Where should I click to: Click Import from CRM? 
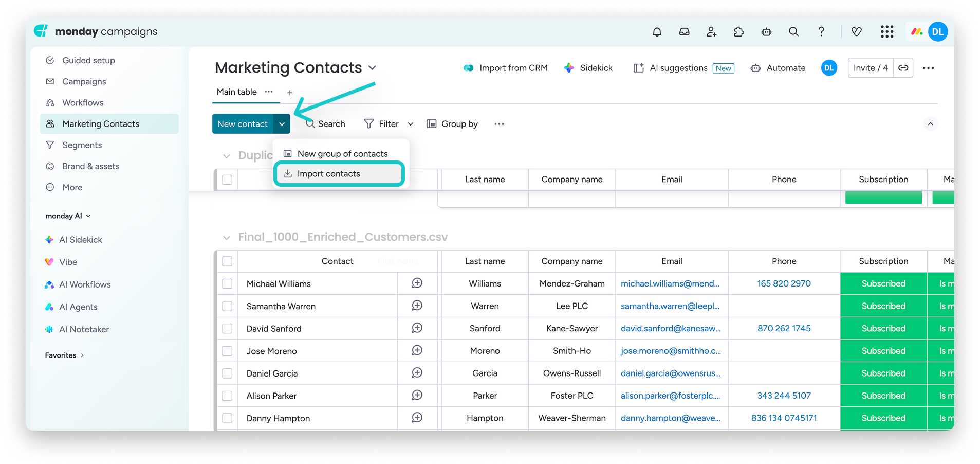[x=506, y=68]
